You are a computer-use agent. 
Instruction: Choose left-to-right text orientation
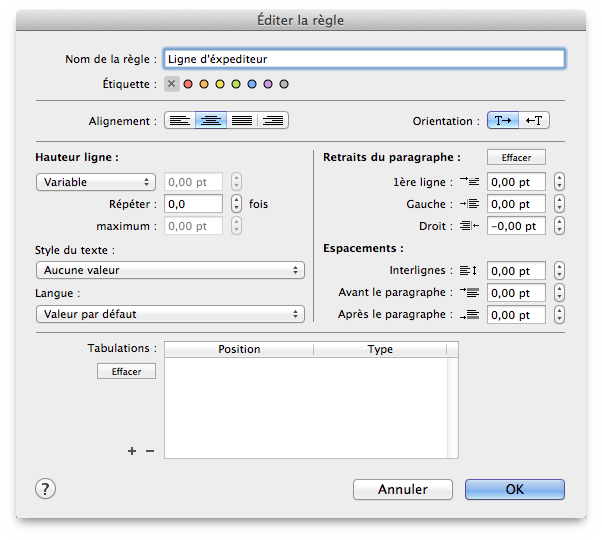click(x=503, y=121)
